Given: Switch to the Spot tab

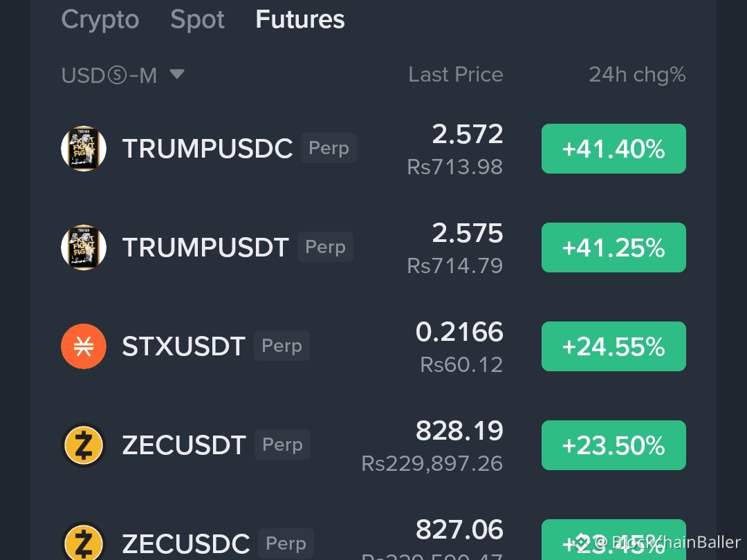Looking at the screenshot, I should coord(197,19).
